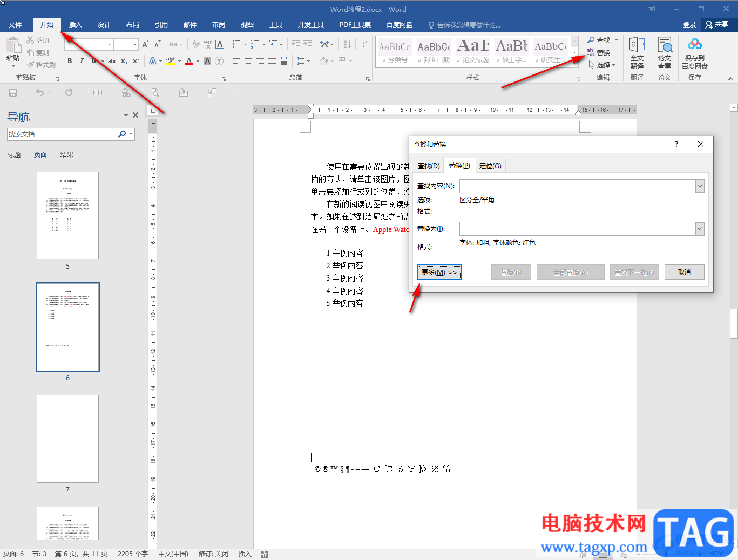Open the File menu tab
Screen dimensions: 738x560
[x=15, y=25]
